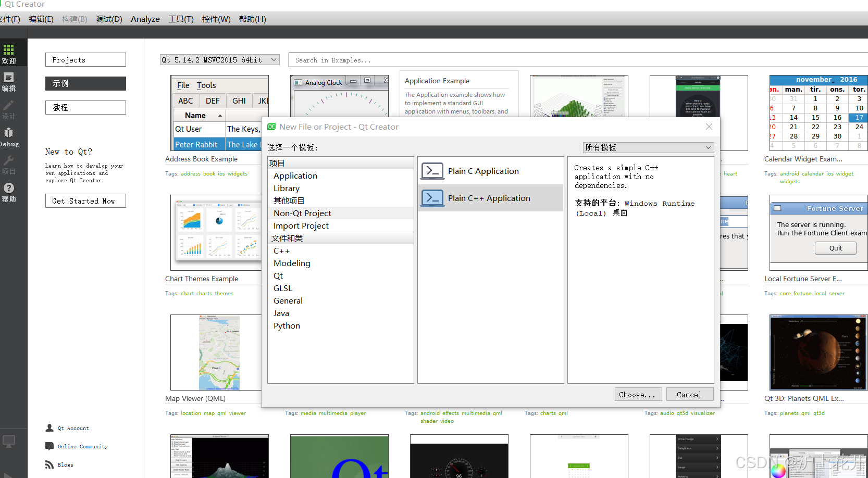The height and width of the screenshot is (478, 868).
Task: Click the 'calendar' tag under Calendar Widget Example
Action: 813,174
